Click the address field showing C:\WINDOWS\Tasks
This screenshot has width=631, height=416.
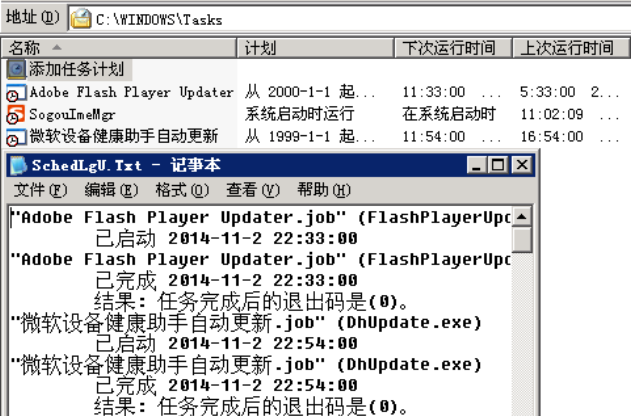tap(349, 19)
